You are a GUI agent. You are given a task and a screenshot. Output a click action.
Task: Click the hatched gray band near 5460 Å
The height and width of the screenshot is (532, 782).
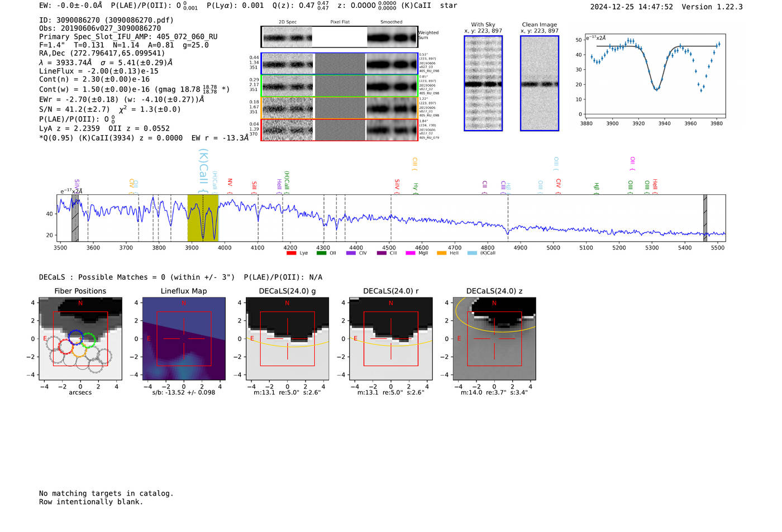(705, 218)
